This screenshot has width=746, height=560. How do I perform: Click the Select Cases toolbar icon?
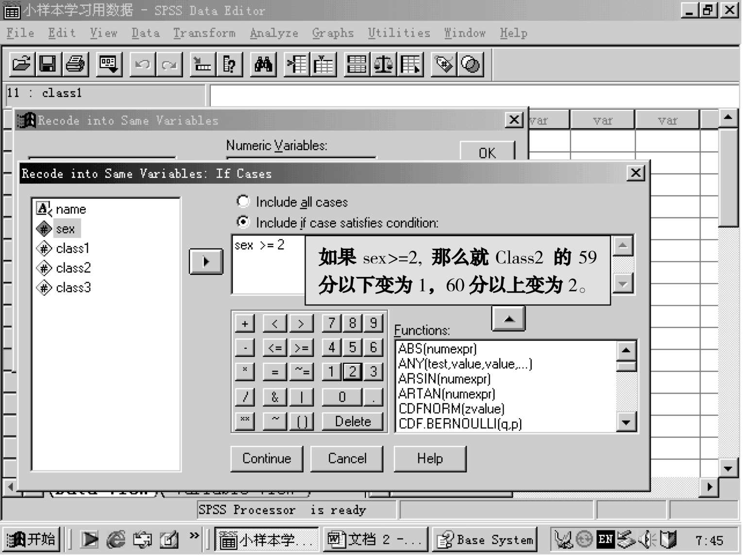[x=410, y=64]
